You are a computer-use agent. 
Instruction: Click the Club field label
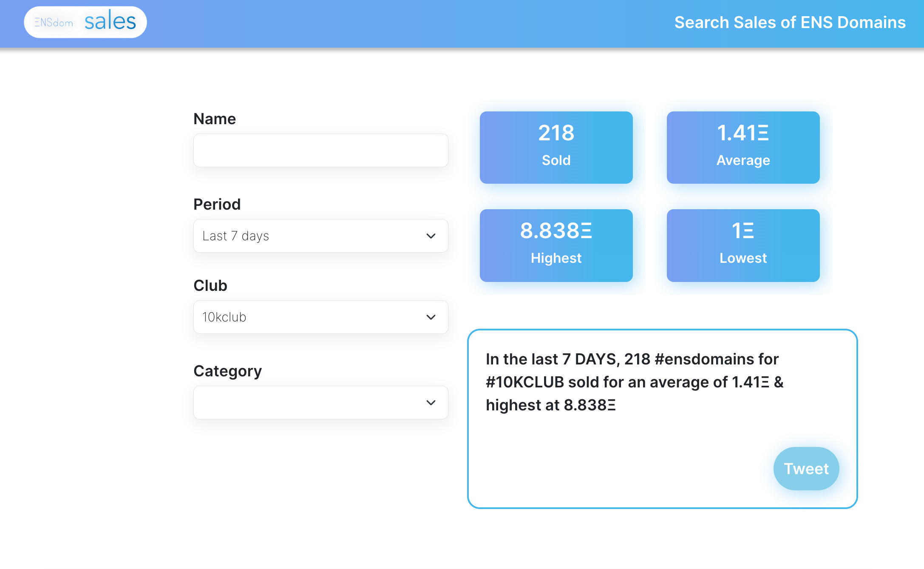click(210, 286)
